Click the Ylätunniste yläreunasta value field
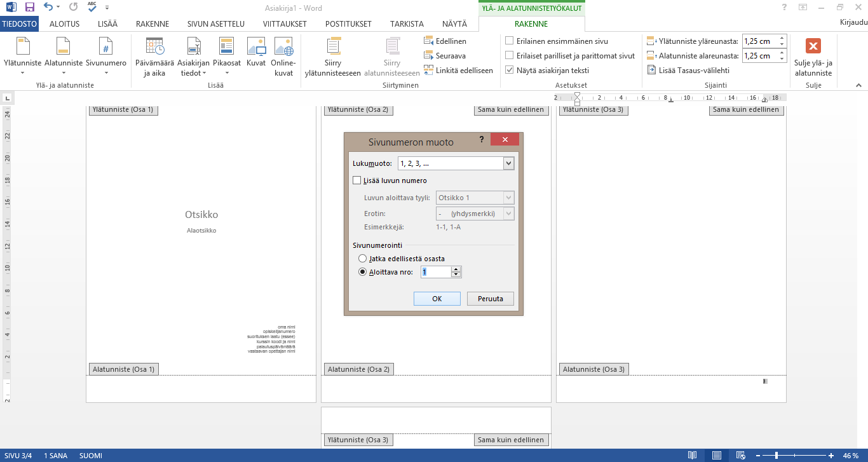 coord(759,41)
